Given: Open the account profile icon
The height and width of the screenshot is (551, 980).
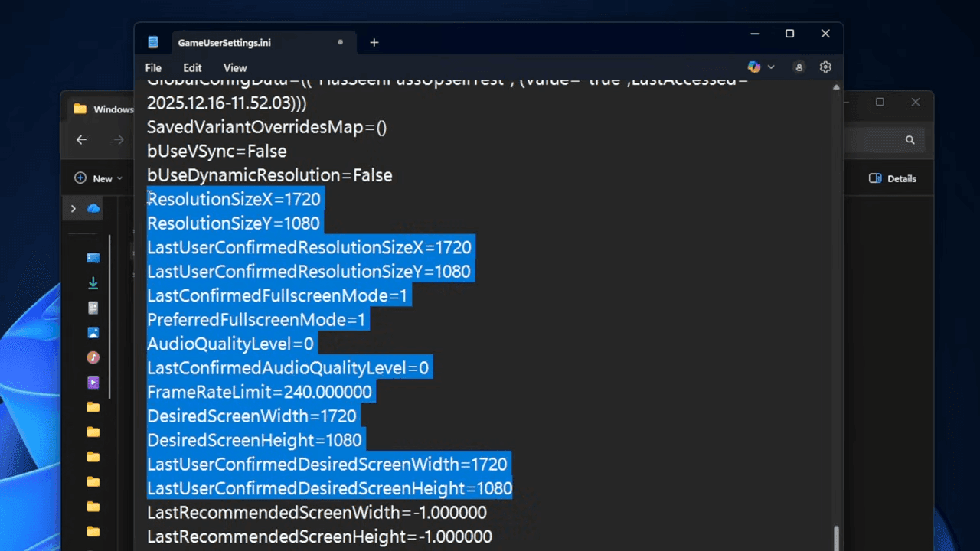Looking at the screenshot, I should [799, 67].
